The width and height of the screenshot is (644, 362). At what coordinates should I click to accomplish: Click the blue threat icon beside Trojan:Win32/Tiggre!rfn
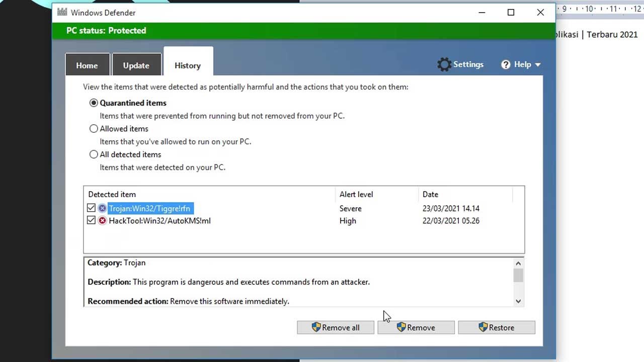coord(102,208)
